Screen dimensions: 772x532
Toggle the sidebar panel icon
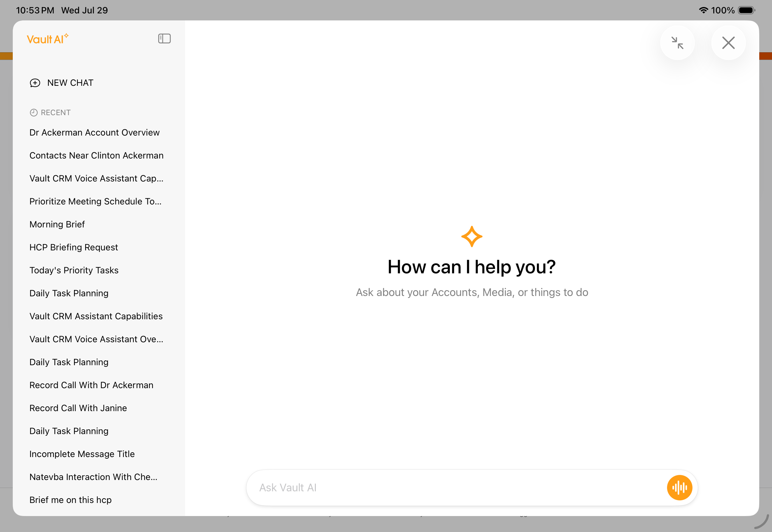tap(164, 39)
